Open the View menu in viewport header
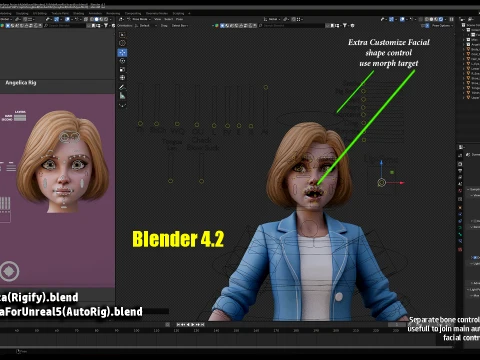The width and height of the screenshot is (480, 360). [157, 19]
